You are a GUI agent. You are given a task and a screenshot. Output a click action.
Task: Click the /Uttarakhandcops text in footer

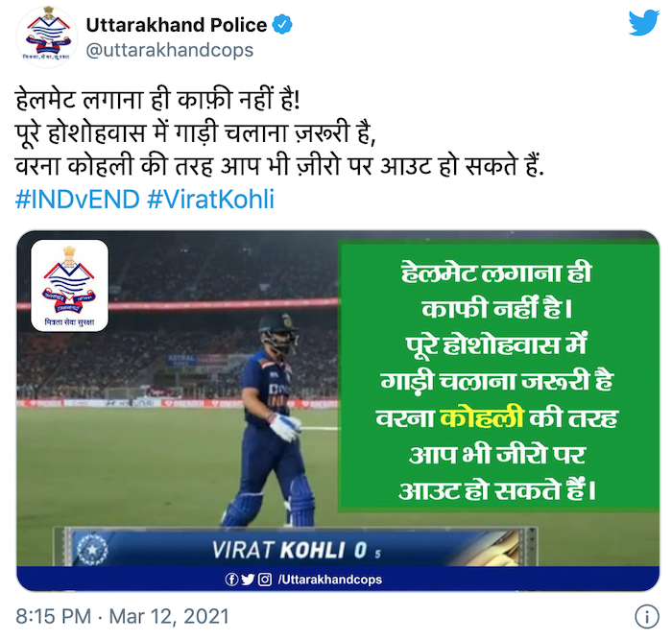click(x=329, y=580)
